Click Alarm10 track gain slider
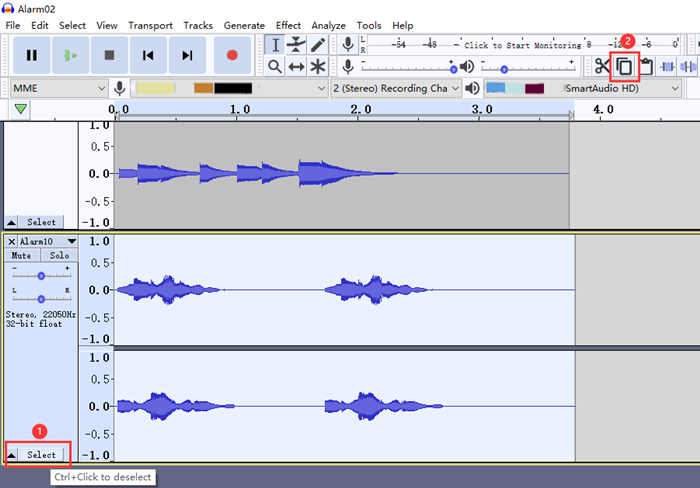 tap(41, 276)
